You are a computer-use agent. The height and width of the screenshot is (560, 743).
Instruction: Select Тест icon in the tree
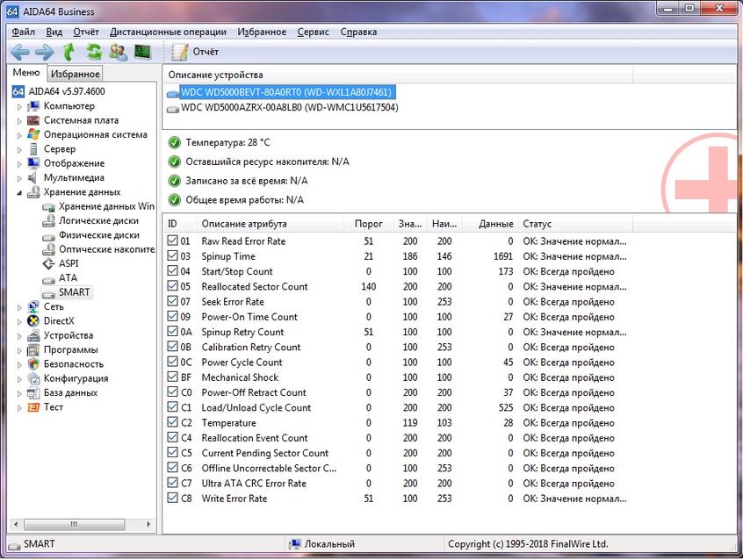click(x=33, y=407)
